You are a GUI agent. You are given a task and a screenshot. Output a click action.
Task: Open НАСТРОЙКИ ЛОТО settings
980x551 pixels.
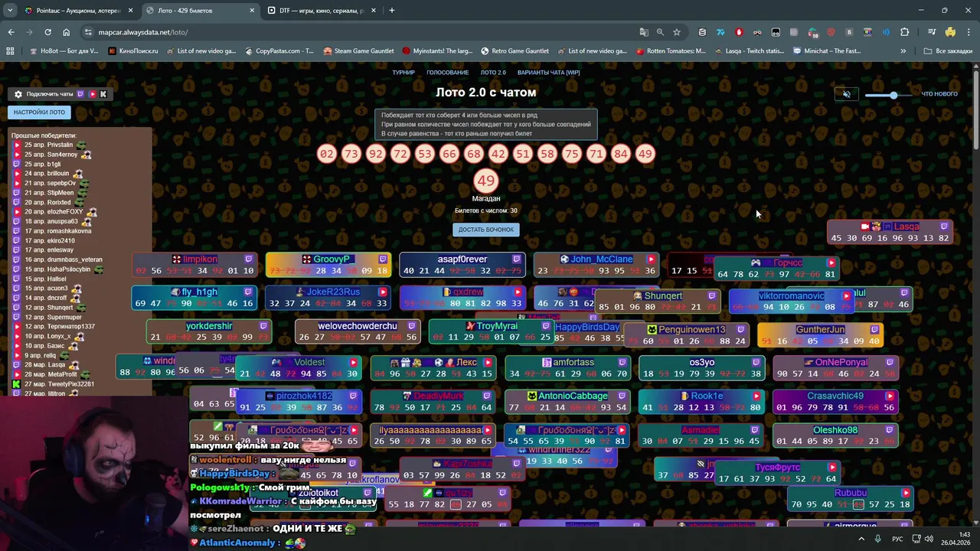point(39,112)
